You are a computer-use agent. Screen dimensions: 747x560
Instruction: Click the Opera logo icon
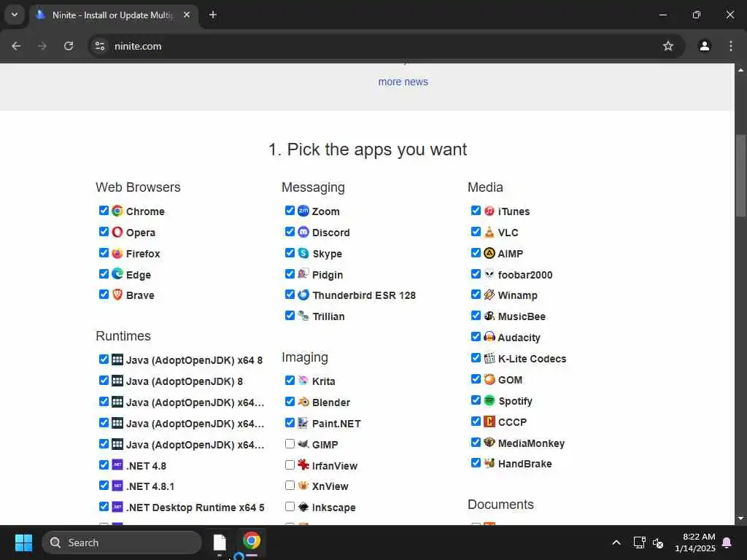click(117, 232)
